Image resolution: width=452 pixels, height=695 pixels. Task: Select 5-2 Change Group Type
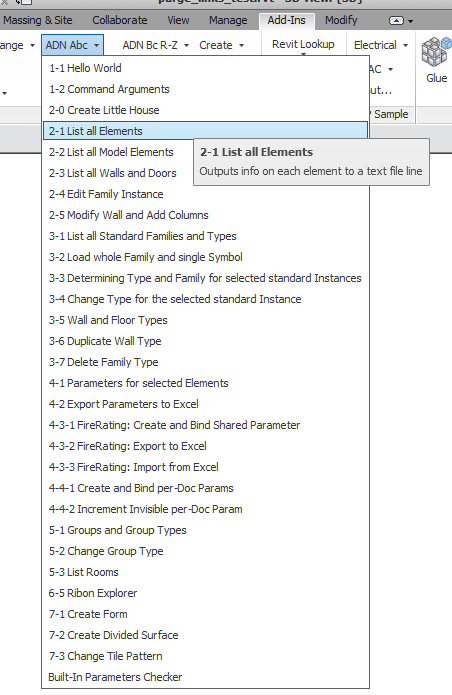tap(206, 551)
